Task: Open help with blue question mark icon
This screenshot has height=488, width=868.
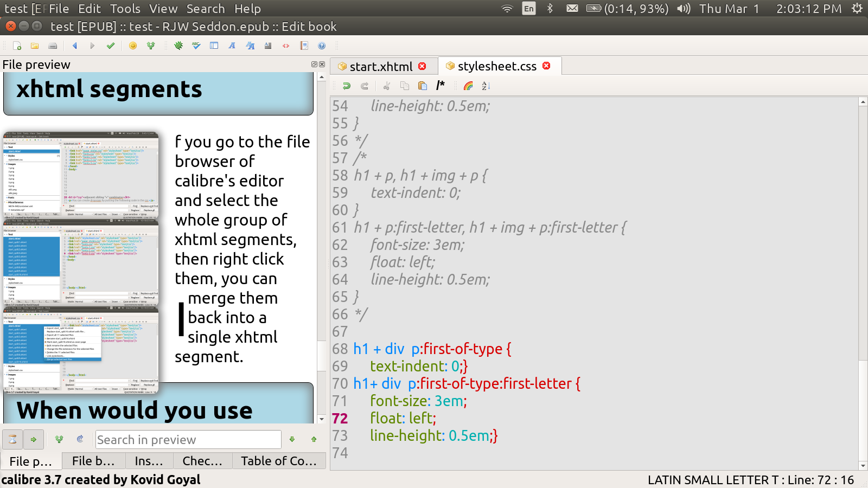Action: 322,46
